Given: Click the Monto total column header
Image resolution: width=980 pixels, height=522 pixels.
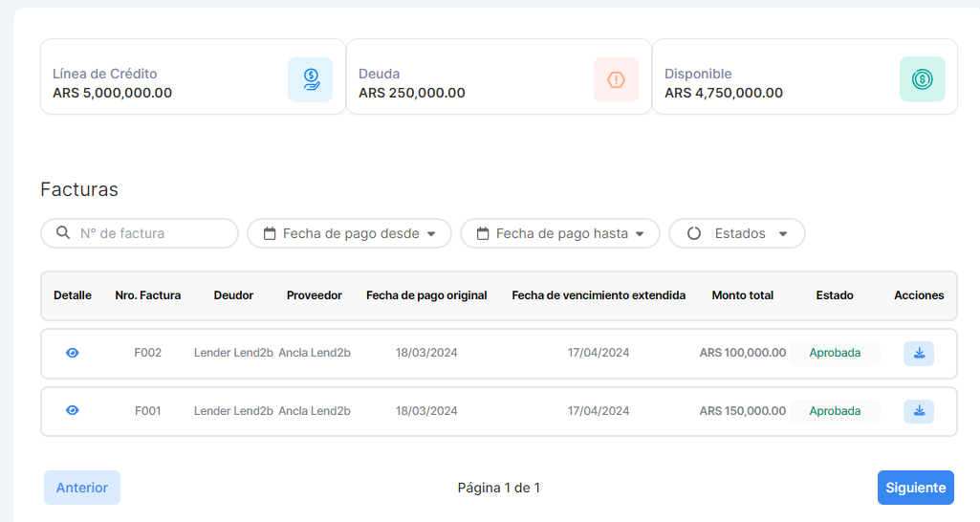Looking at the screenshot, I should pyautogui.click(x=742, y=295).
